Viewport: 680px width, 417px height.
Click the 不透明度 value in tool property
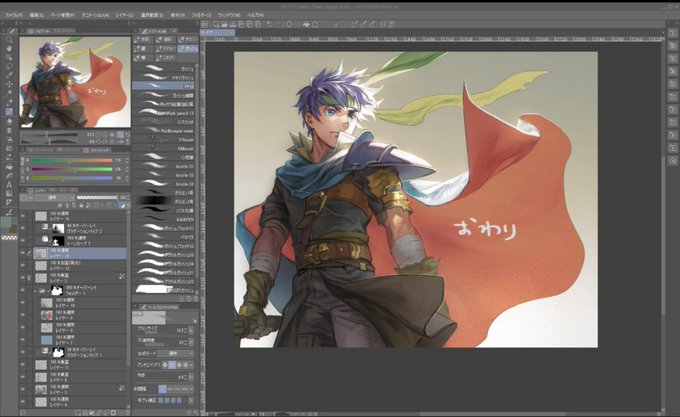click(180, 342)
